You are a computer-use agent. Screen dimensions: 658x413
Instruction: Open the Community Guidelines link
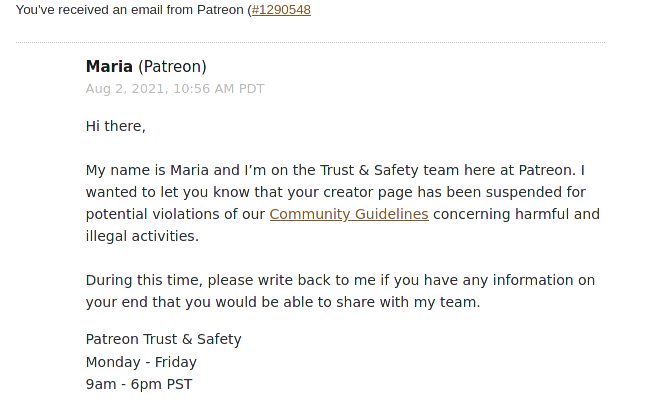349,214
